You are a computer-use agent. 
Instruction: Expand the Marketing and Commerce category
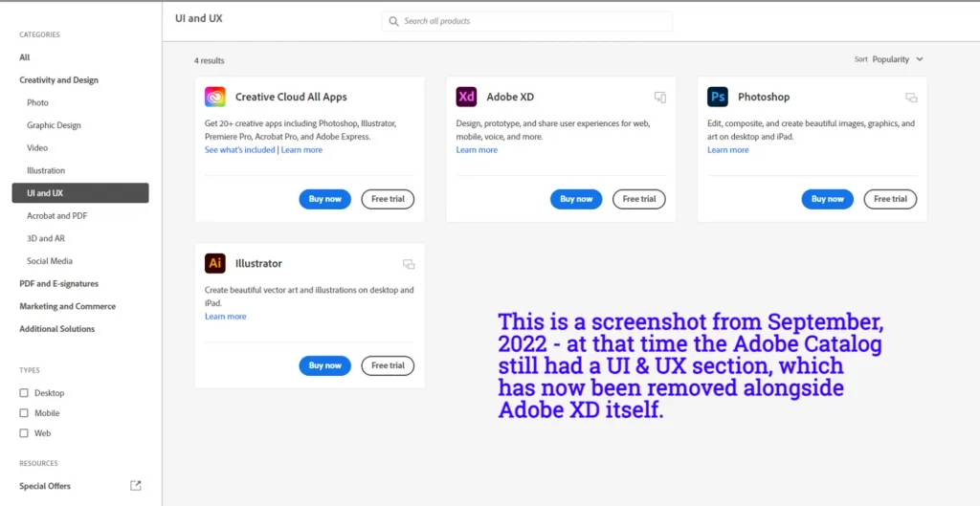pos(67,306)
